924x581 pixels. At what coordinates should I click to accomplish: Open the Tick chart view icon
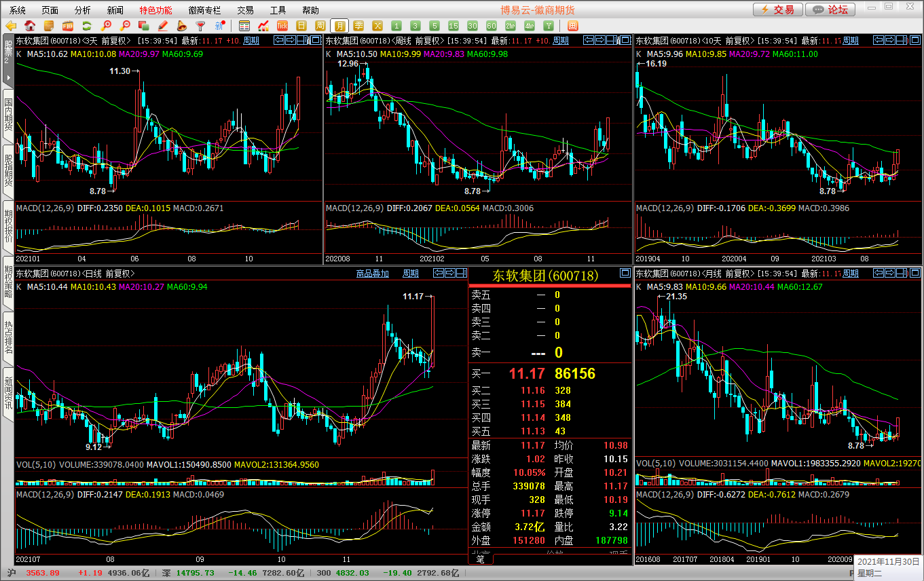click(282, 26)
